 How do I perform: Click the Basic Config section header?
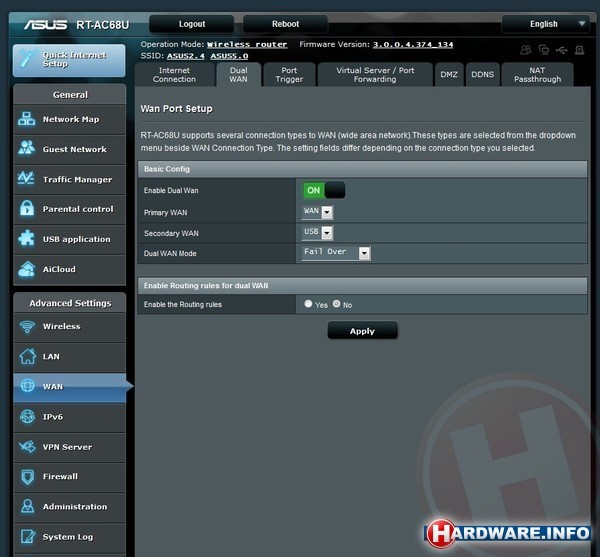point(362,169)
